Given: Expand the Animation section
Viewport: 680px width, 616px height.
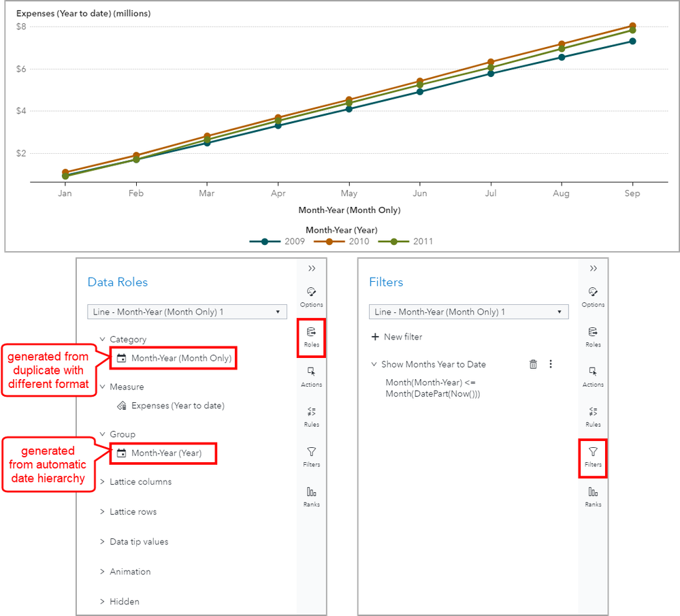Looking at the screenshot, I should point(102,571).
